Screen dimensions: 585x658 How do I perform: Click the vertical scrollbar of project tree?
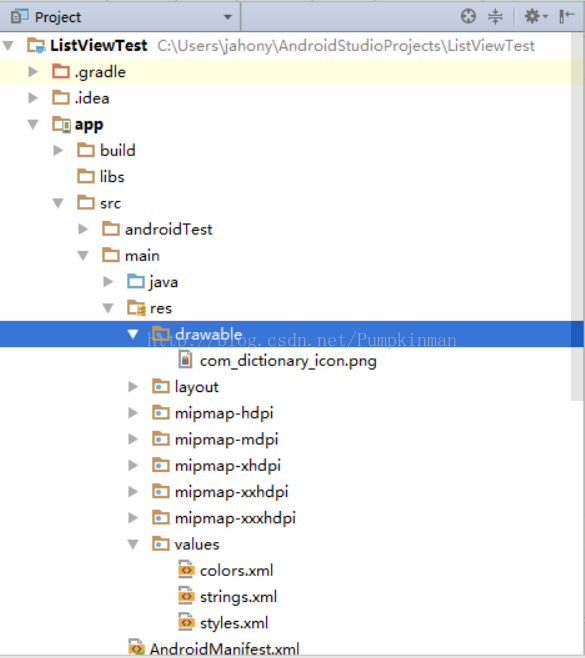click(577, 216)
